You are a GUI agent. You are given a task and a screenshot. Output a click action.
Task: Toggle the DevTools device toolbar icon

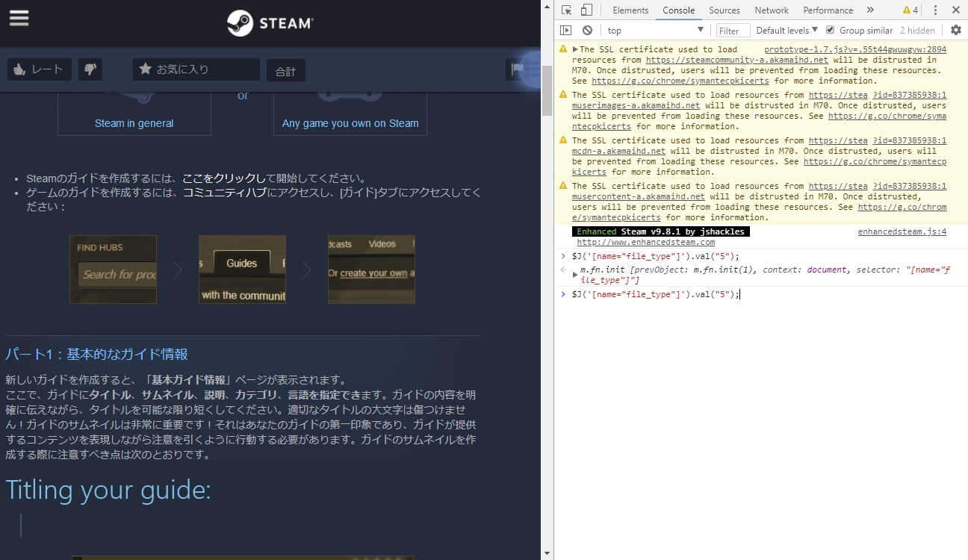(x=586, y=10)
